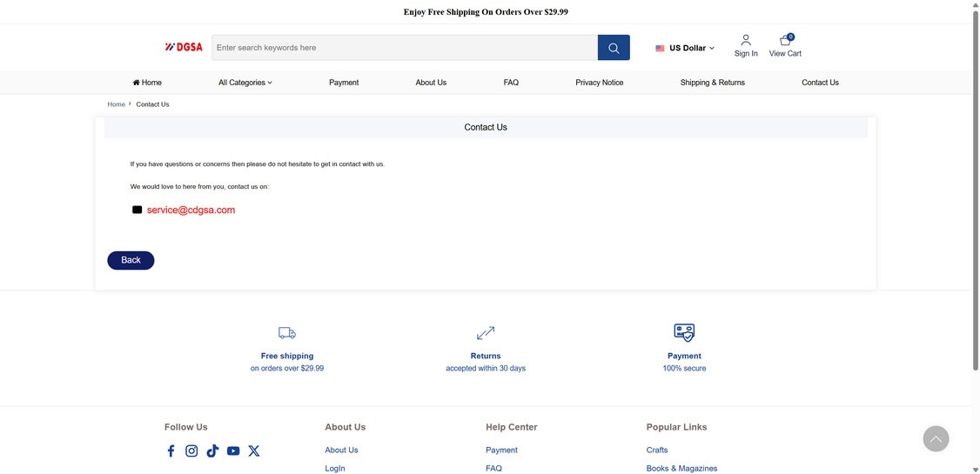
Task: Open the Crafts popular link
Action: (x=657, y=450)
